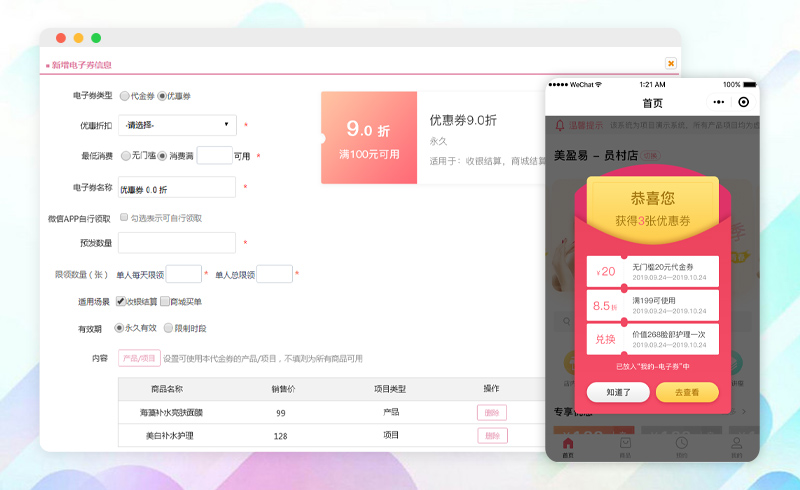The height and width of the screenshot is (490, 800).
Task: Select the 限制时段 radio option
Action: click(x=168, y=327)
